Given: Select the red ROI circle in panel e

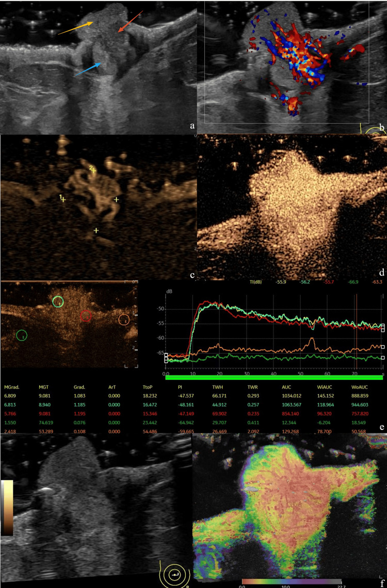Looking at the screenshot, I should tap(86, 316).
